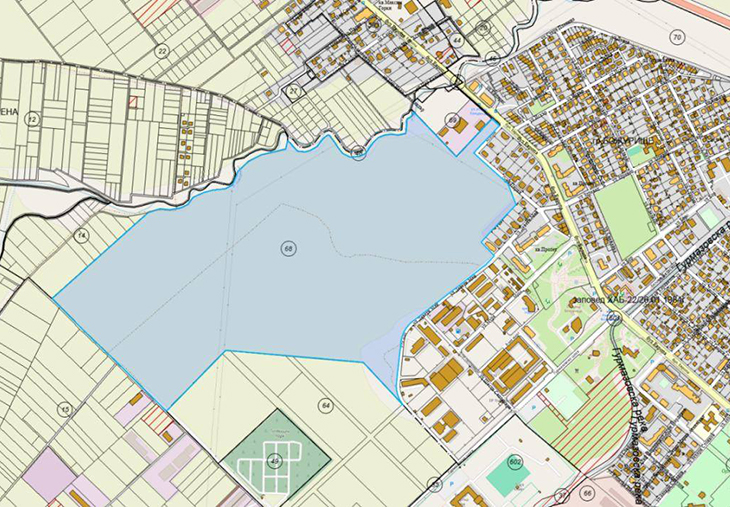Image resolution: width=730 pixels, height=507 pixels.
Task: Select the circled 64 parcel label
Action: click(x=326, y=405)
